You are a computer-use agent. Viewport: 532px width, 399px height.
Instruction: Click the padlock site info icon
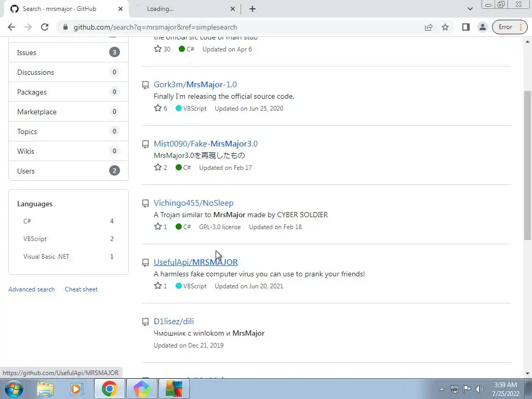coord(65,27)
